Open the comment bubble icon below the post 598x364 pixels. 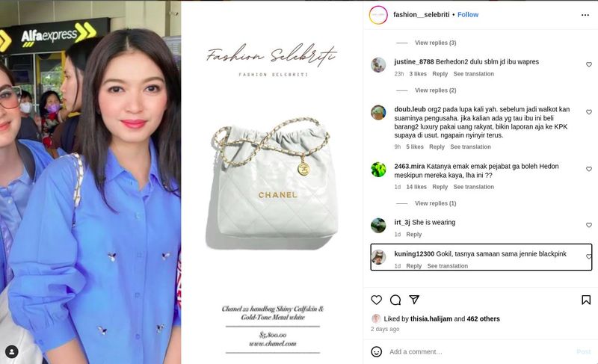tap(395, 300)
